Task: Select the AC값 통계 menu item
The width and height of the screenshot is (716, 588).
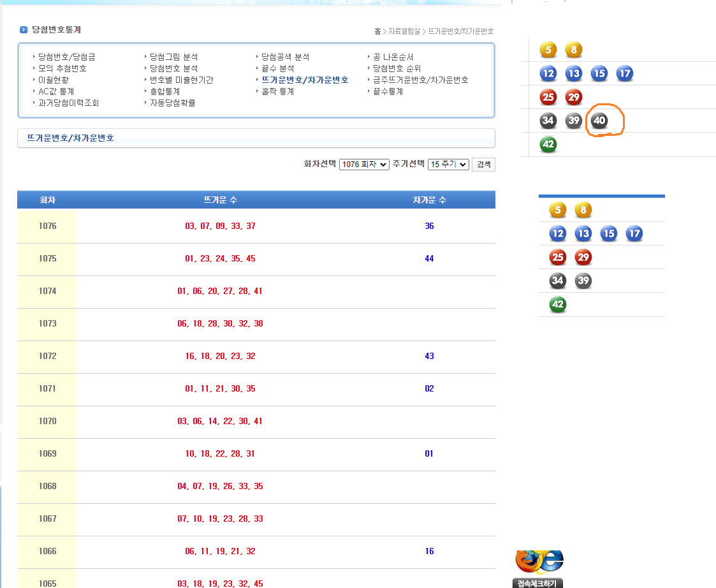Action: coord(56,91)
